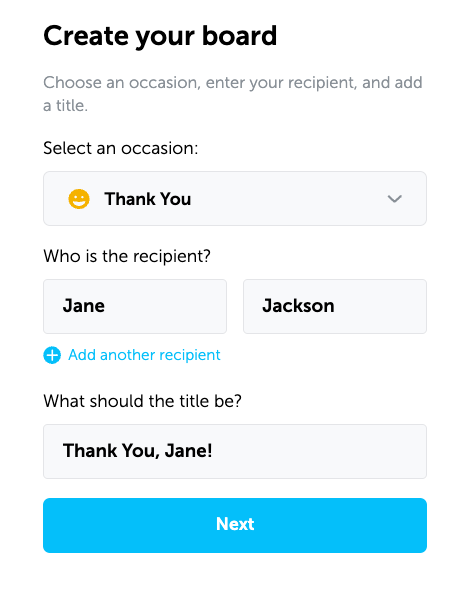Select the 'Thank You' text in occasion selector
This screenshot has height=596, width=466.
(x=148, y=199)
